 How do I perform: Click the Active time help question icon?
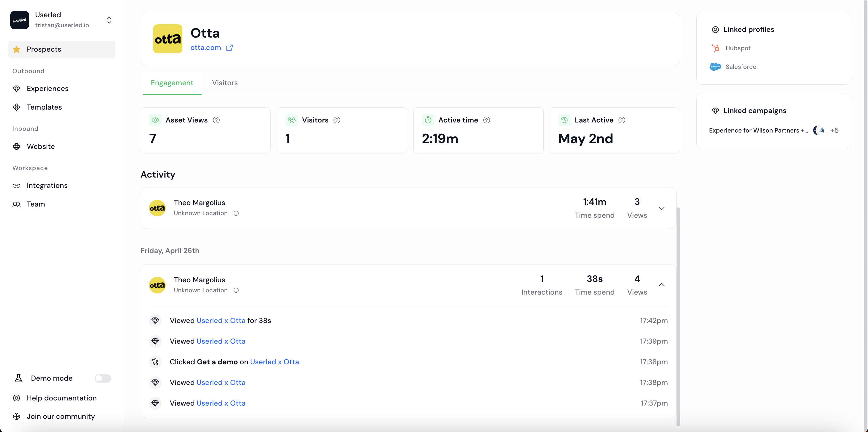tap(487, 120)
